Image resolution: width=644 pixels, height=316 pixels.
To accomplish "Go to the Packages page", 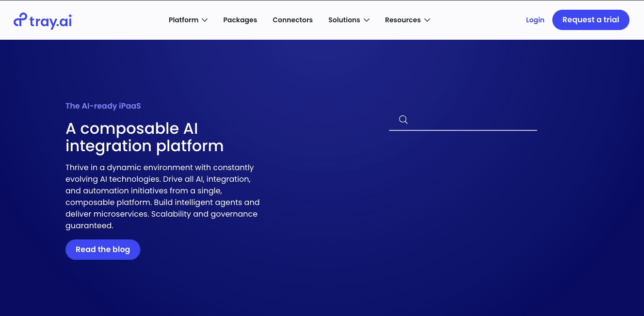I will (240, 20).
